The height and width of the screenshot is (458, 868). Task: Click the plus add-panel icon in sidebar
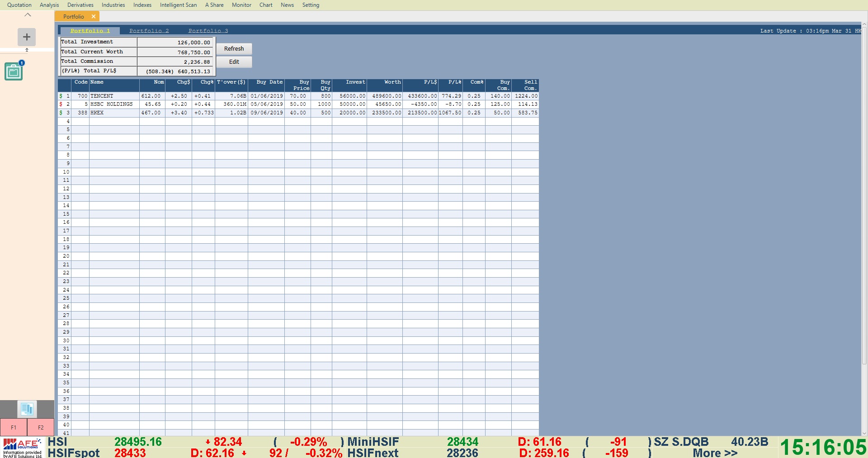tap(27, 37)
